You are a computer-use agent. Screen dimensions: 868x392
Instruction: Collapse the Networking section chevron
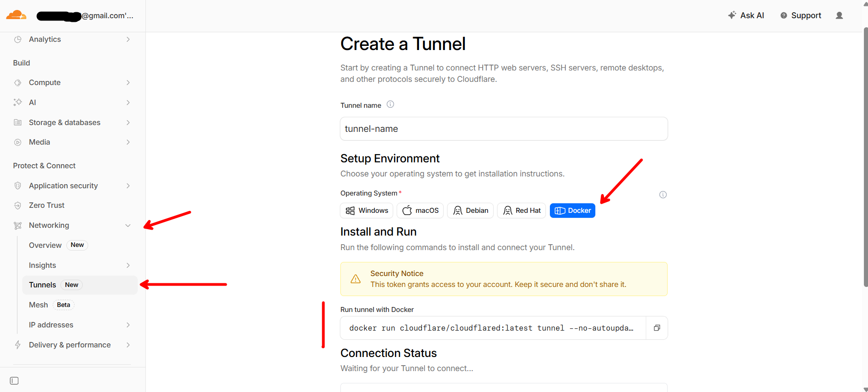pos(128,226)
